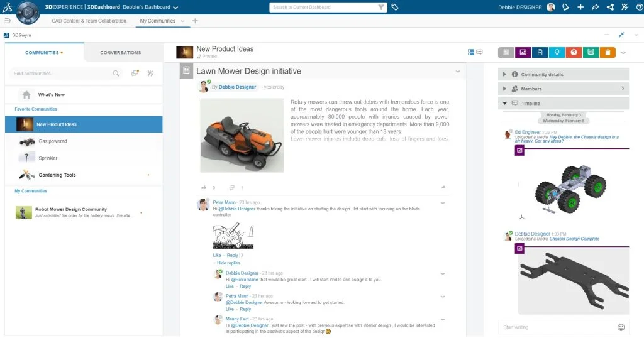Expand the Members section
The image size is (644, 338).
[531, 89]
